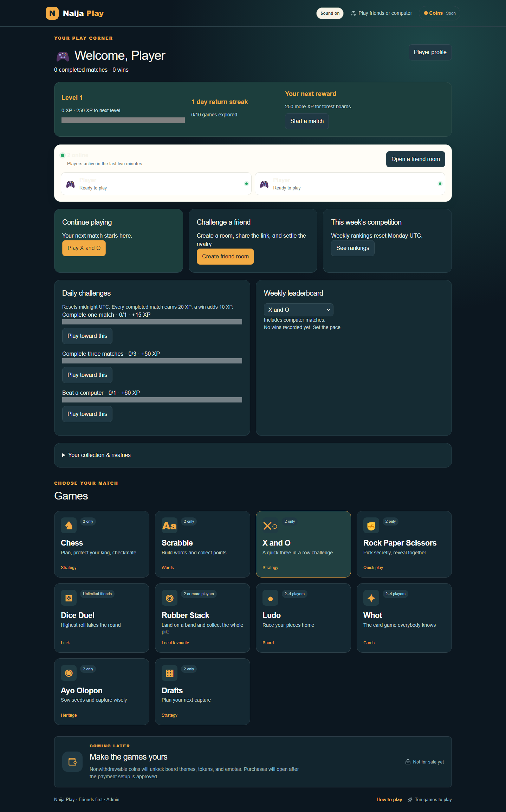Viewport: 506px width, 812px height.
Task: Open the Coins Soon header item
Action: click(x=439, y=13)
